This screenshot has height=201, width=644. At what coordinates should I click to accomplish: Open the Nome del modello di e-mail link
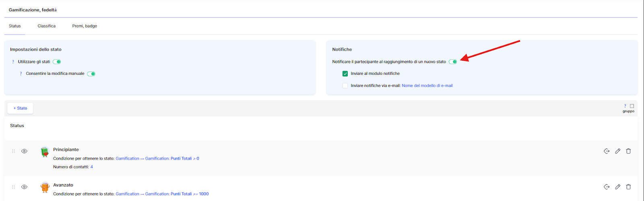[427, 86]
